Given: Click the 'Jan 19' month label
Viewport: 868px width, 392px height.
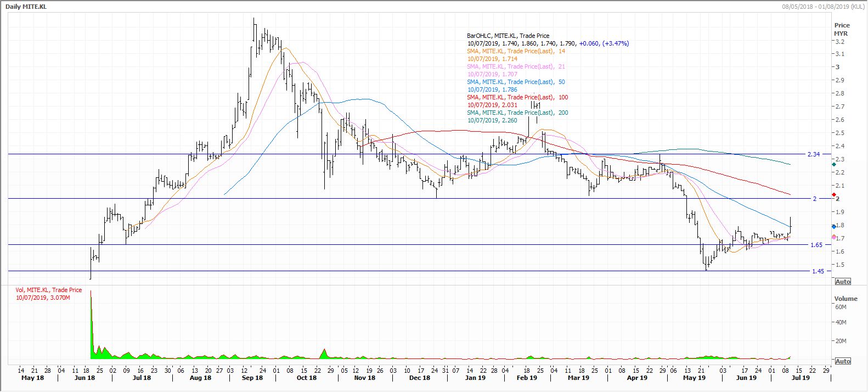Looking at the screenshot, I should pyautogui.click(x=475, y=378).
